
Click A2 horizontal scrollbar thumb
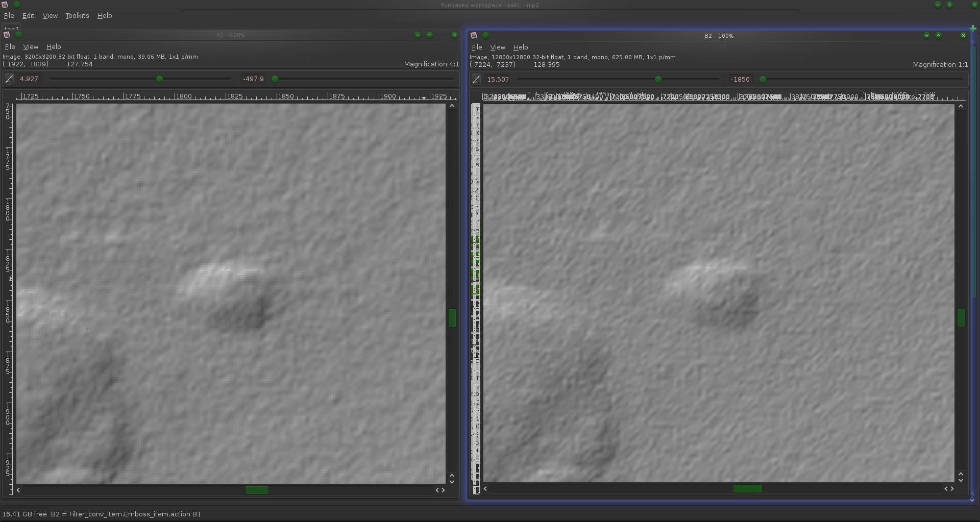(x=257, y=490)
